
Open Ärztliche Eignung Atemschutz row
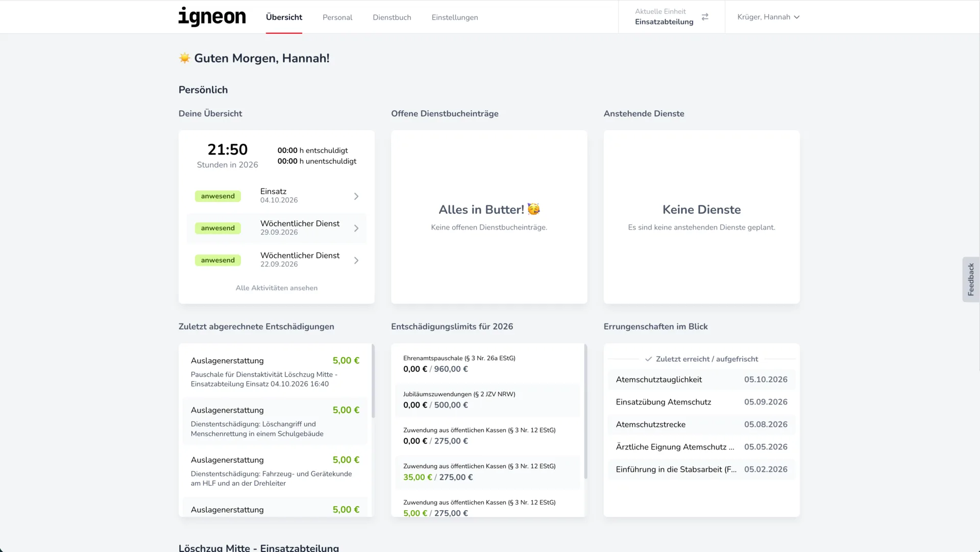(701, 447)
